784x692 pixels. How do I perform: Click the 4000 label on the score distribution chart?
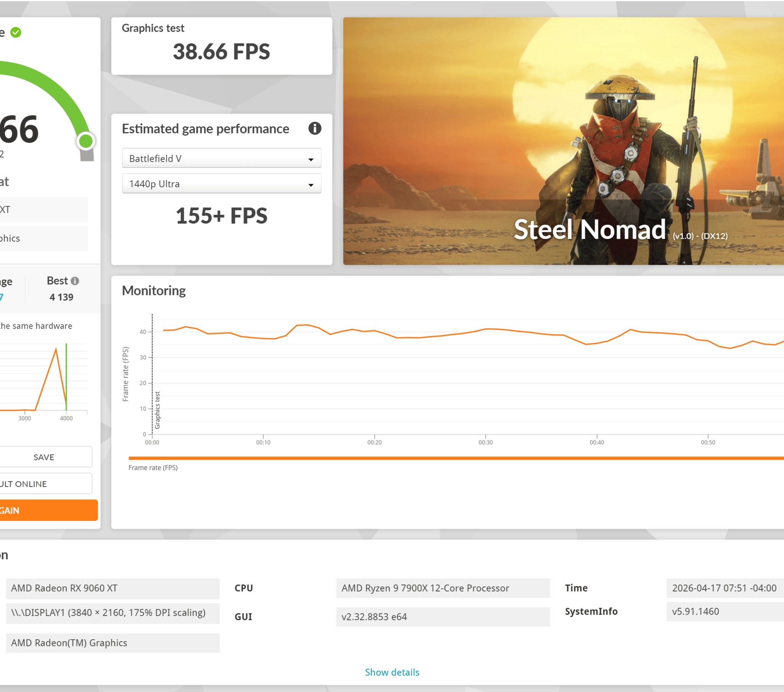pos(66,418)
